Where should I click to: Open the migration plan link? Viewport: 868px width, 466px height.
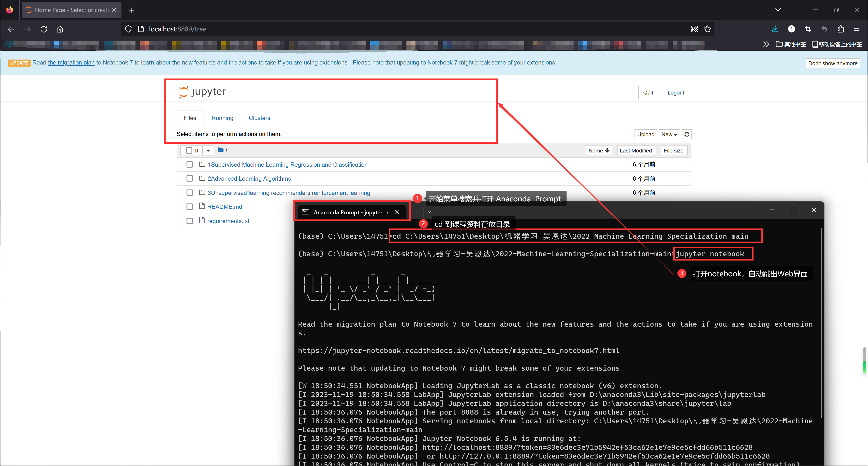coord(71,63)
